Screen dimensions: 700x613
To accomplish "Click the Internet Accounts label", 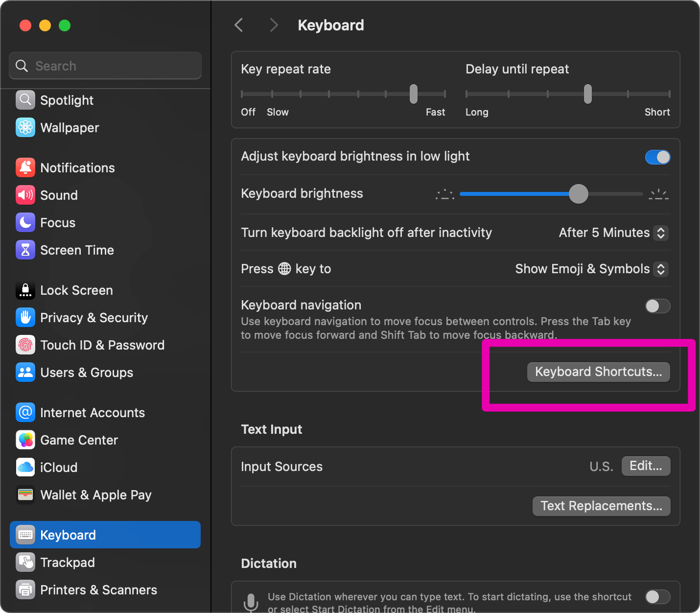I will pos(93,412).
